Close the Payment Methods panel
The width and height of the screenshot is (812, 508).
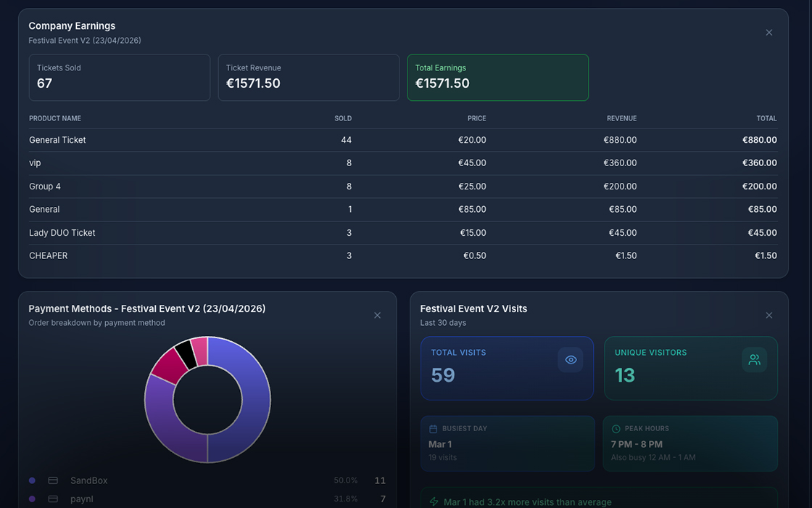(377, 315)
